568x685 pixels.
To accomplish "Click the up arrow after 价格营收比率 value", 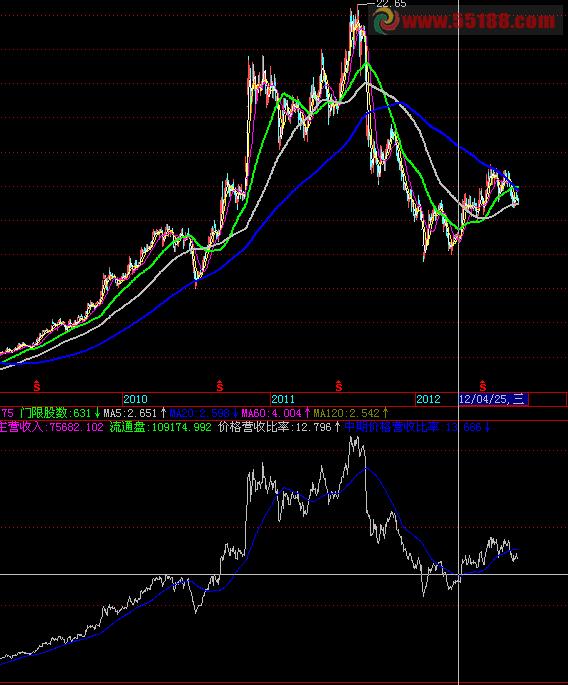I will point(337,427).
